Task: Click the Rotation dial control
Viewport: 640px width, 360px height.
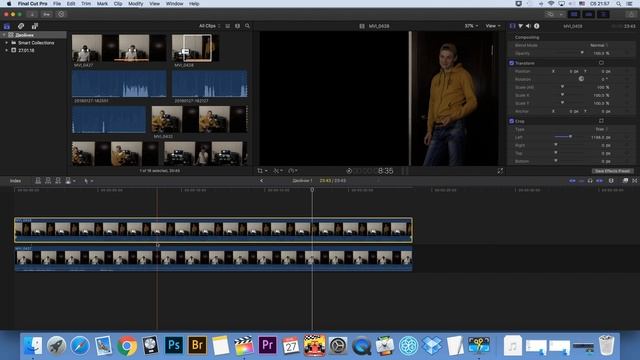Action: pyautogui.click(x=581, y=79)
